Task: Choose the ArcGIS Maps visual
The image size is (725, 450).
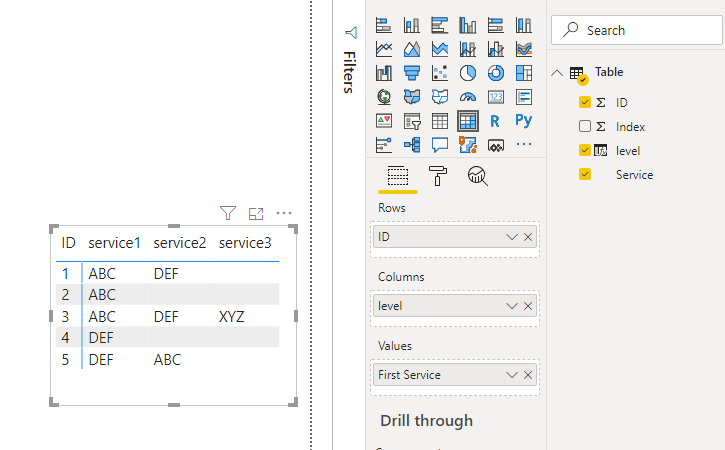Action: (x=467, y=145)
